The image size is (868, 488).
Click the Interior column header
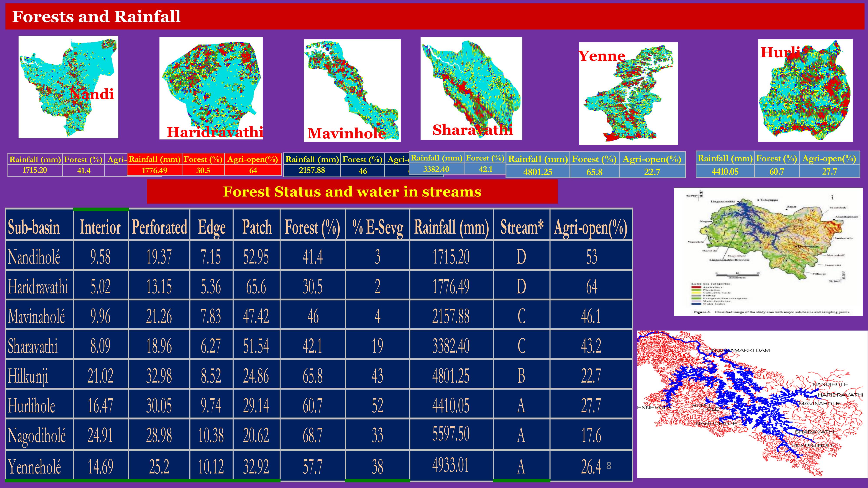coord(100,227)
